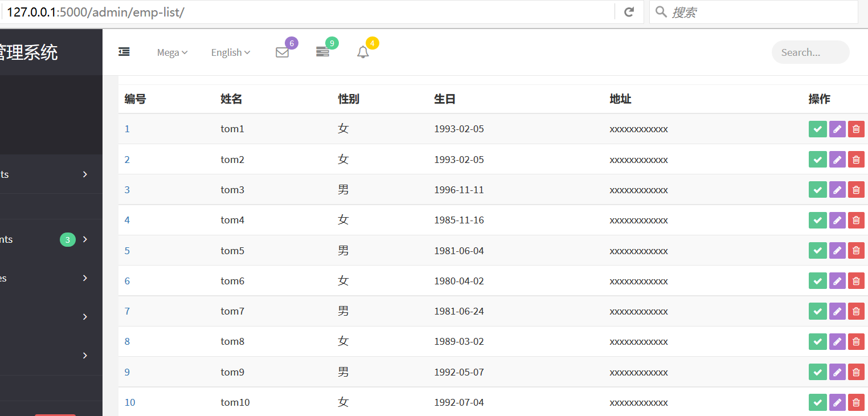Image resolution: width=868 pixels, height=416 pixels.
Task: Expand the sidebar item ending in 'es'
Action: coord(51,278)
